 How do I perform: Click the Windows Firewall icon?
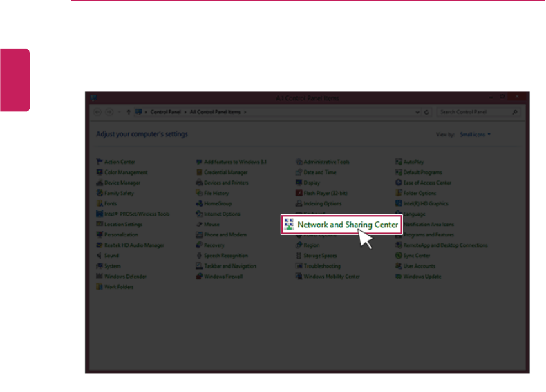tap(199, 277)
